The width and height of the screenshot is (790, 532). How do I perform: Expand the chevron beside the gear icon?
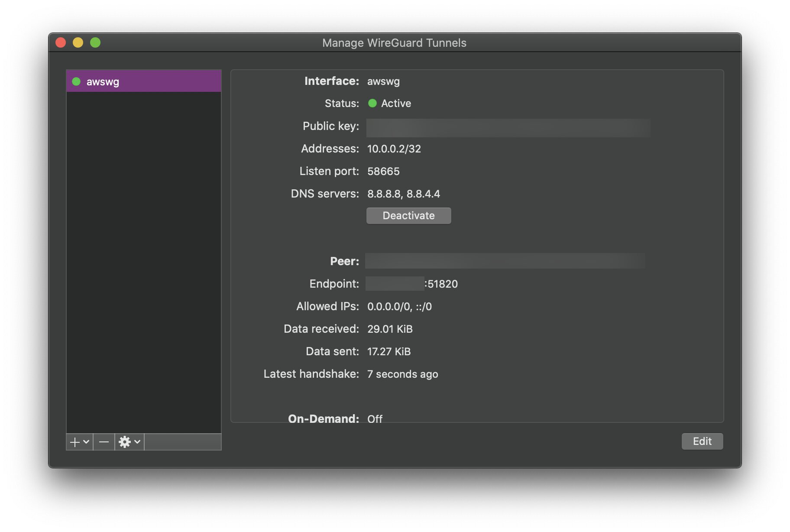137,442
